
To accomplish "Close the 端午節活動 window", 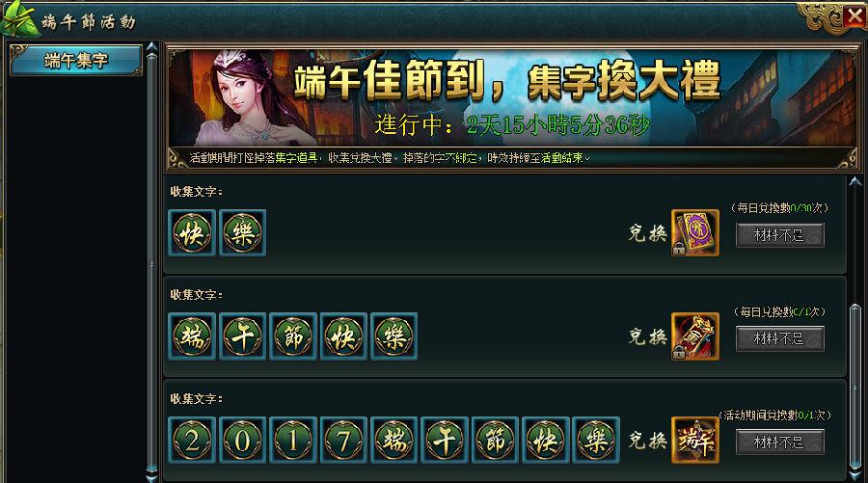I will pos(855,16).
